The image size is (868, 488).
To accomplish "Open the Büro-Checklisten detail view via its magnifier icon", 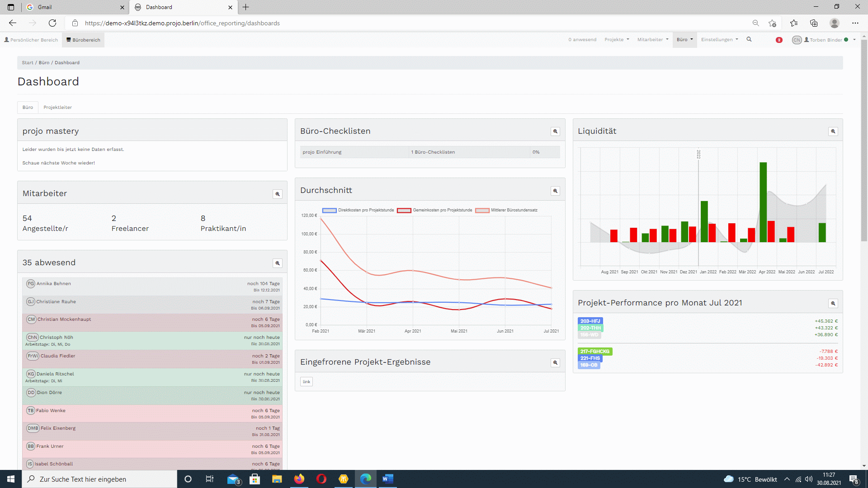I will (555, 131).
